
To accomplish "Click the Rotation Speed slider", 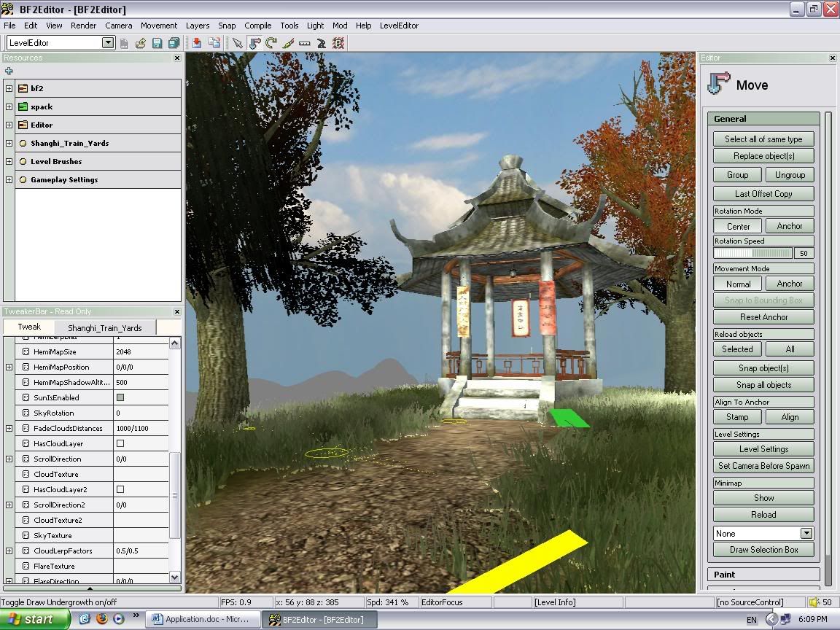I will 753,254.
